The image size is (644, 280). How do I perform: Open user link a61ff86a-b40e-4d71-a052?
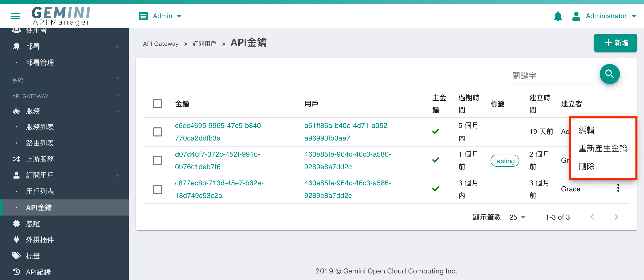(x=347, y=132)
